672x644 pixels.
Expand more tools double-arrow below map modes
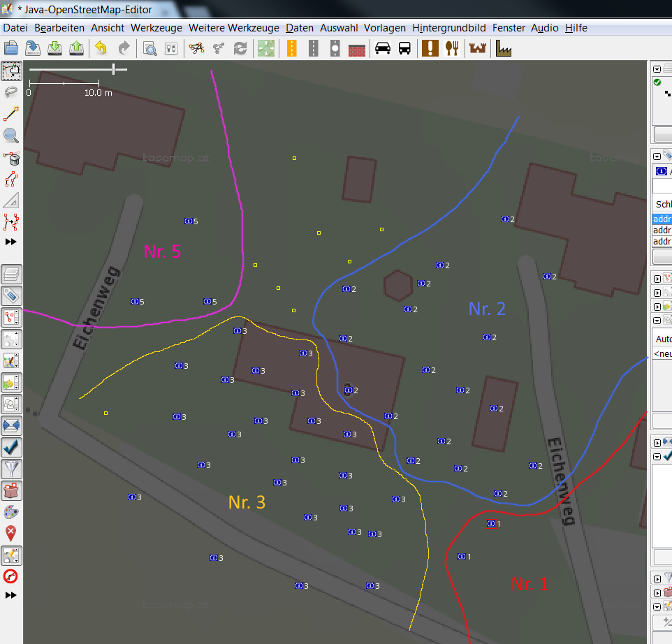pyautogui.click(x=11, y=242)
